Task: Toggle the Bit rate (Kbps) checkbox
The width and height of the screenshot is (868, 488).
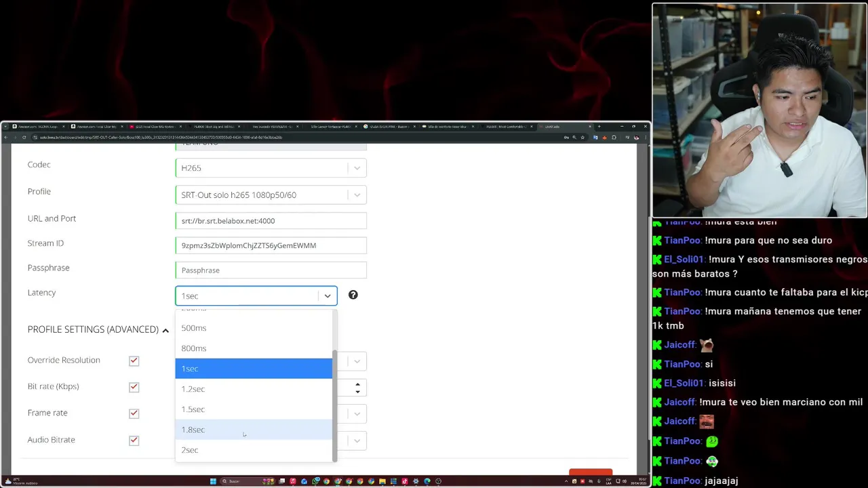Action: pyautogui.click(x=134, y=387)
